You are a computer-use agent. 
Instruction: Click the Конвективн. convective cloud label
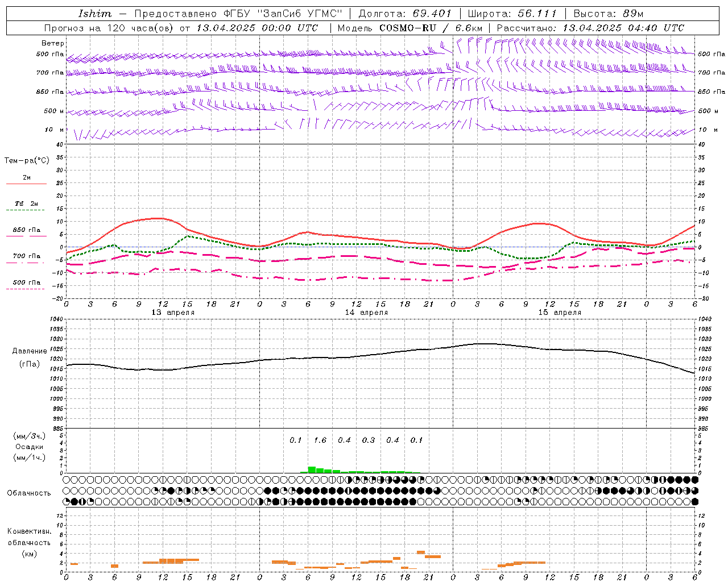coord(30,531)
